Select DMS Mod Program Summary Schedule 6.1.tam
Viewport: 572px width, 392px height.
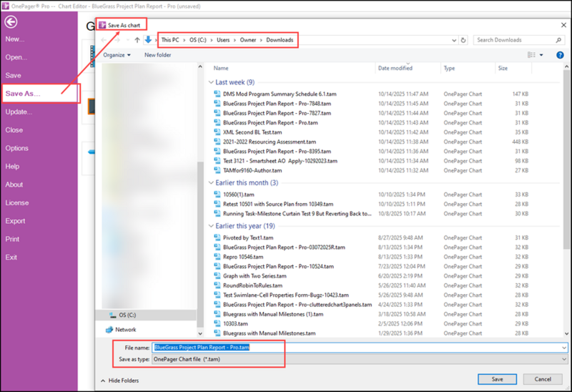tap(280, 94)
